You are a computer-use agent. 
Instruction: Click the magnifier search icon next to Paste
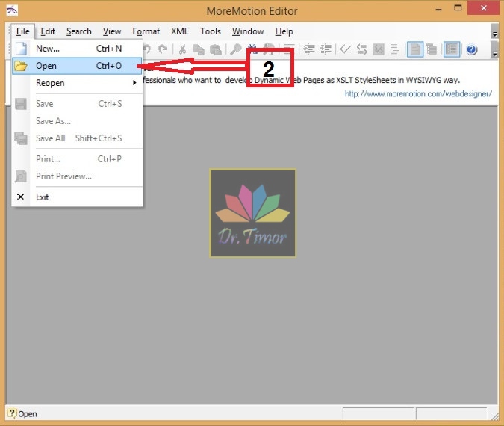pos(236,49)
